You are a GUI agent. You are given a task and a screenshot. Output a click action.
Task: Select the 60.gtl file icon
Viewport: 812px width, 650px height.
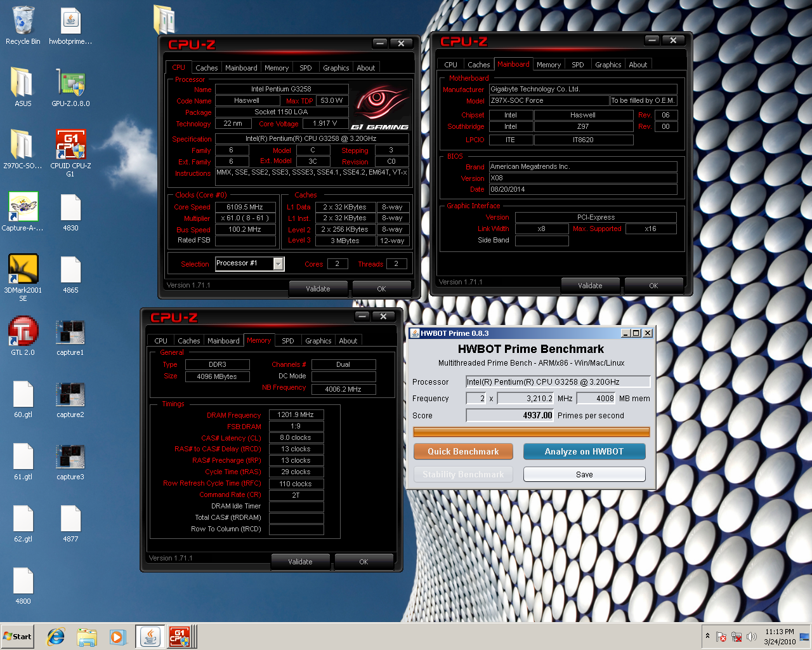point(23,398)
